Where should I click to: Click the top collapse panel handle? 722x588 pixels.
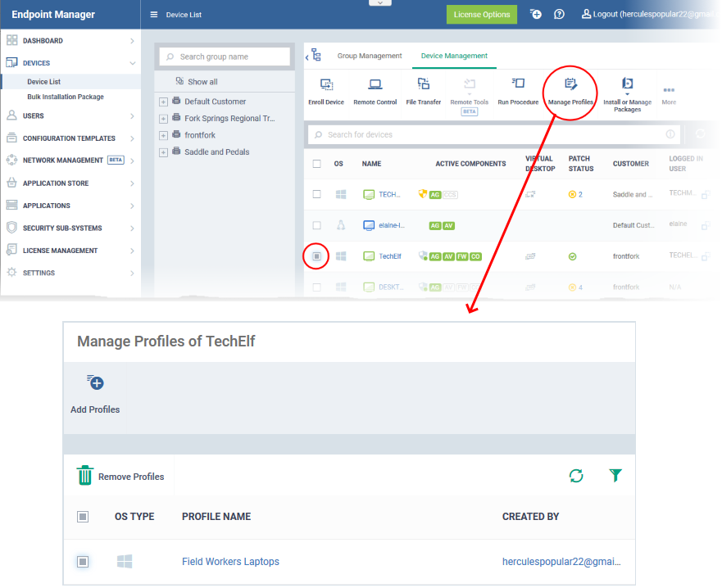point(380,2)
